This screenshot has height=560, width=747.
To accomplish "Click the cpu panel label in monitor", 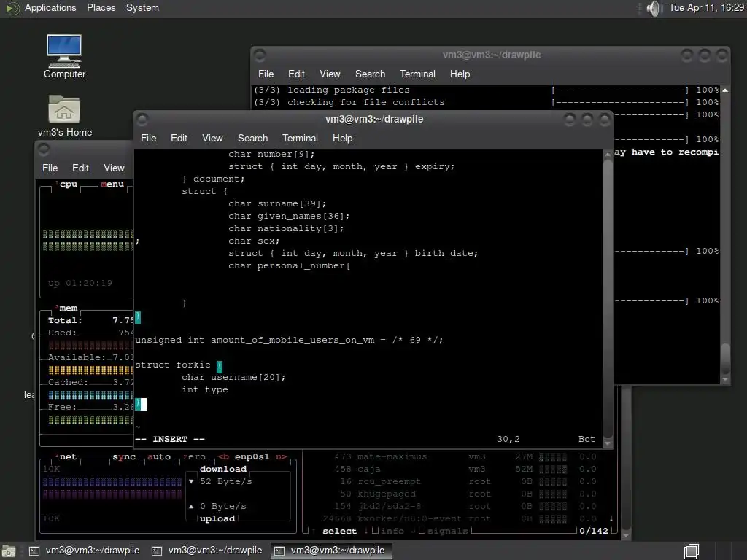I will click(x=68, y=184).
